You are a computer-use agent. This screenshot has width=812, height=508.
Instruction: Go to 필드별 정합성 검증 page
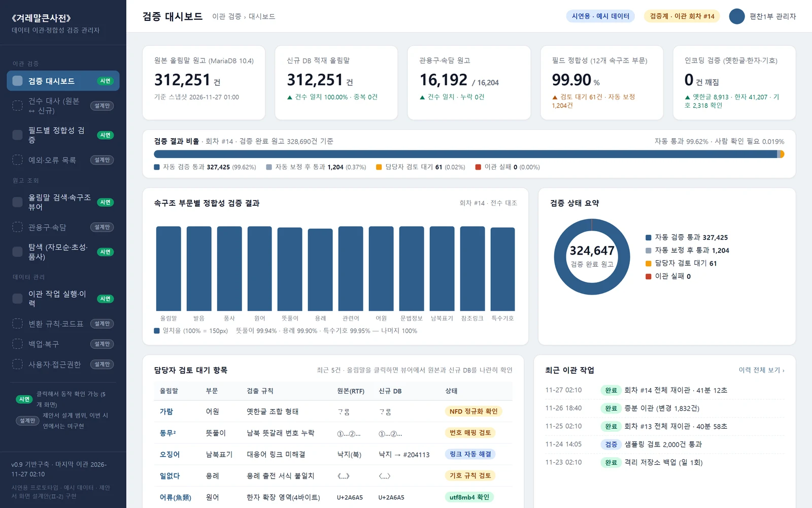(x=63, y=135)
